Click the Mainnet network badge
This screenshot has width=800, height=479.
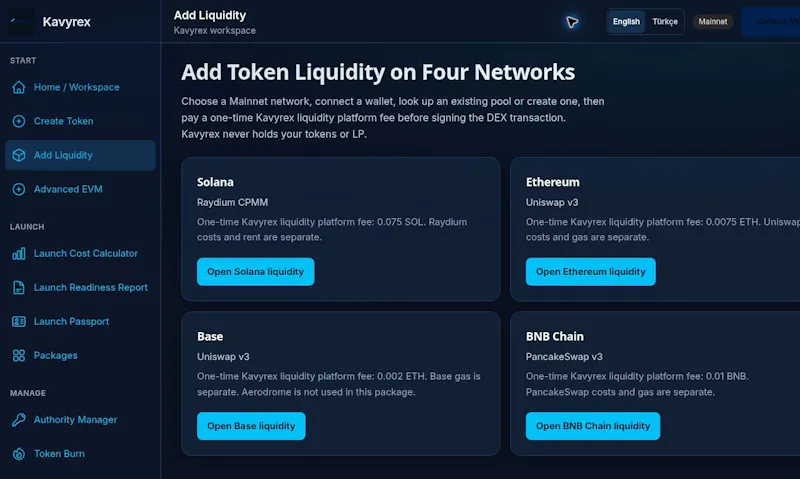(x=713, y=21)
